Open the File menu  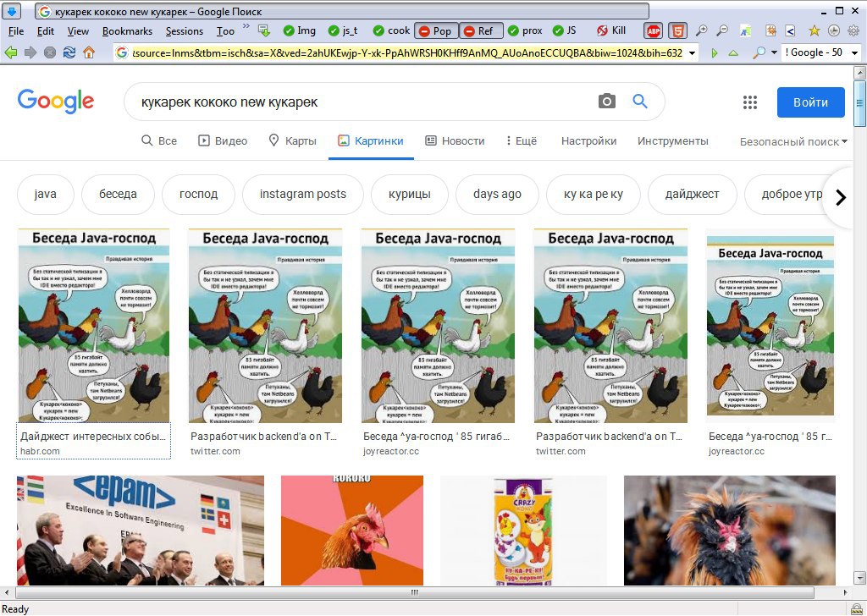coord(16,31)
